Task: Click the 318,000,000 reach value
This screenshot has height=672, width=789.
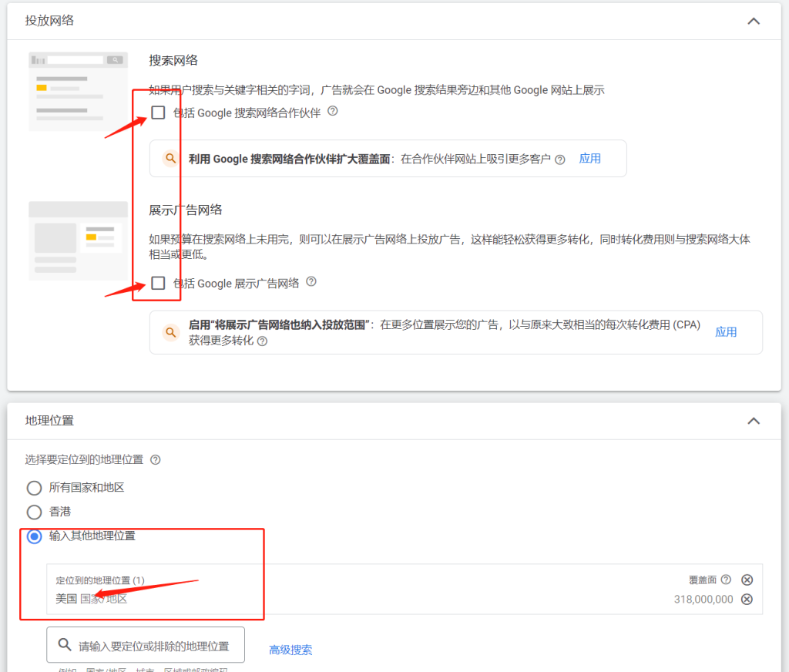Action: click(x=703, y=599)
